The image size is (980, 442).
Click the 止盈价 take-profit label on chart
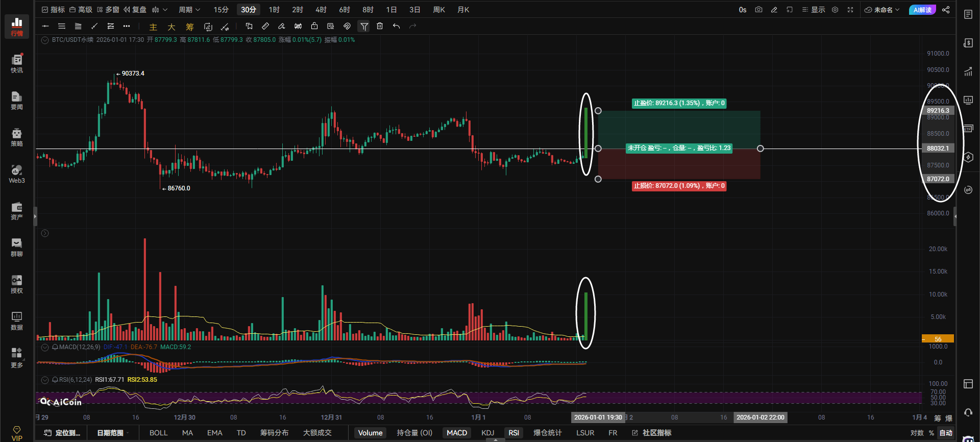tap(679, 103)
